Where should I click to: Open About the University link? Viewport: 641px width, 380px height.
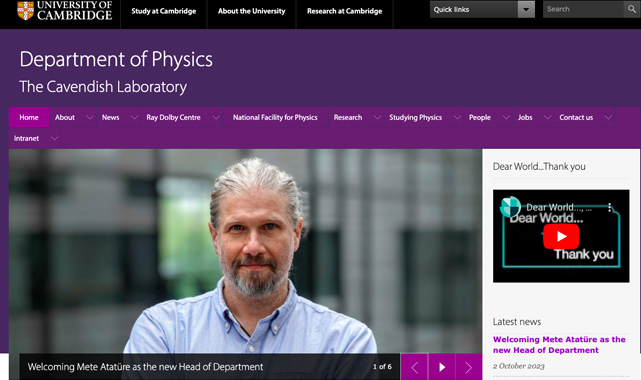point(251,11)
